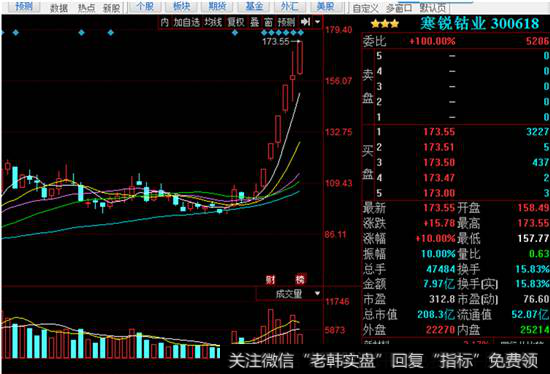The image size is (550, 374).
Task: Click the 内 chart toolbar button
Action: coord(165,22)
